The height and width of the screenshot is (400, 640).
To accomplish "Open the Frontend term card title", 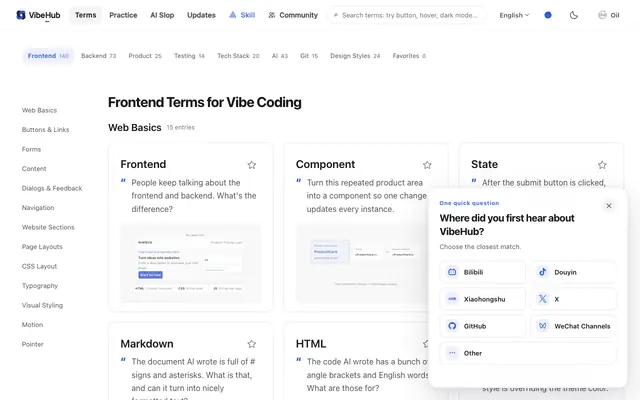I will coord(143,164).
